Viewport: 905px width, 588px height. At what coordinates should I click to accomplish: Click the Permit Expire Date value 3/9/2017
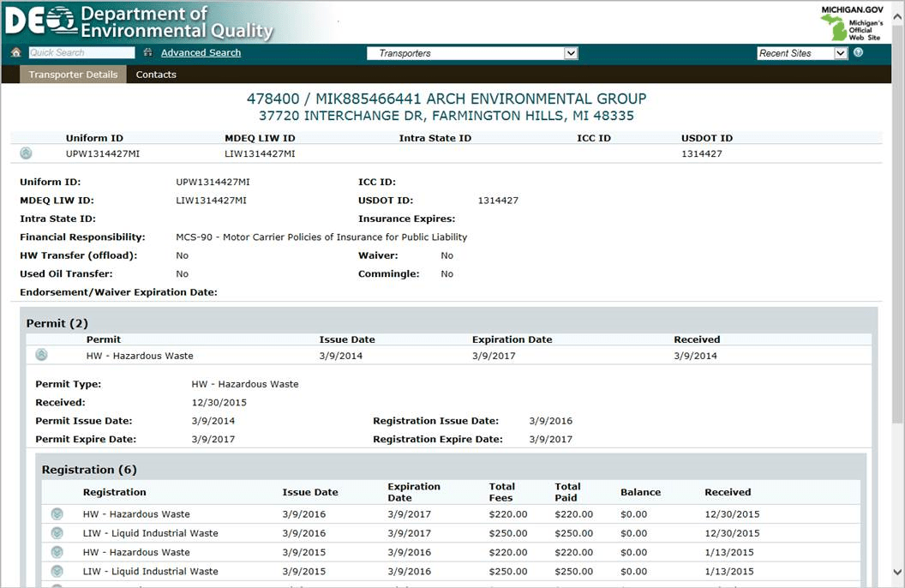(x=213, y=440)
